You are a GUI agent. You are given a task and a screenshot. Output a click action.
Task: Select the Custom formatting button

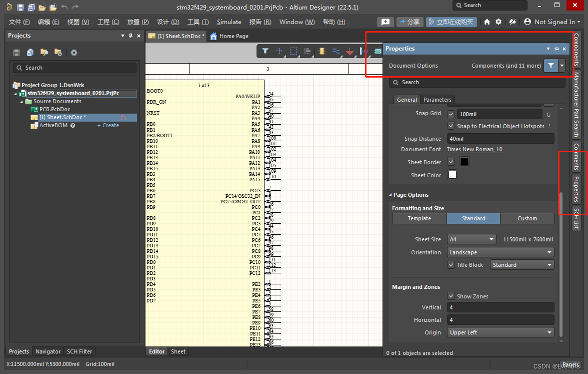(x=527, y=218)
